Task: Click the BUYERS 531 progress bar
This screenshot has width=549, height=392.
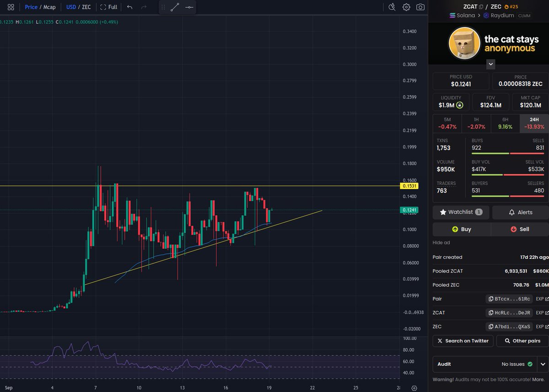Action: (490, 196)
